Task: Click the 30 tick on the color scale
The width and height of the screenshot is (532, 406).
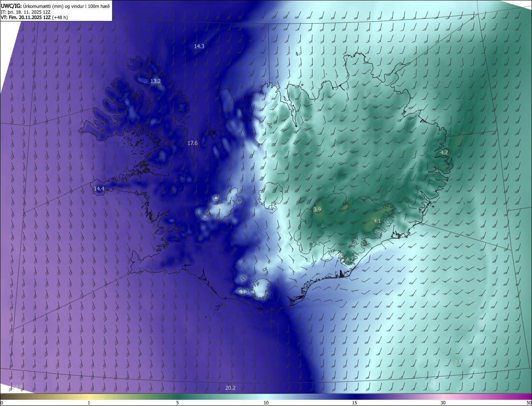Action: (443, 403)
